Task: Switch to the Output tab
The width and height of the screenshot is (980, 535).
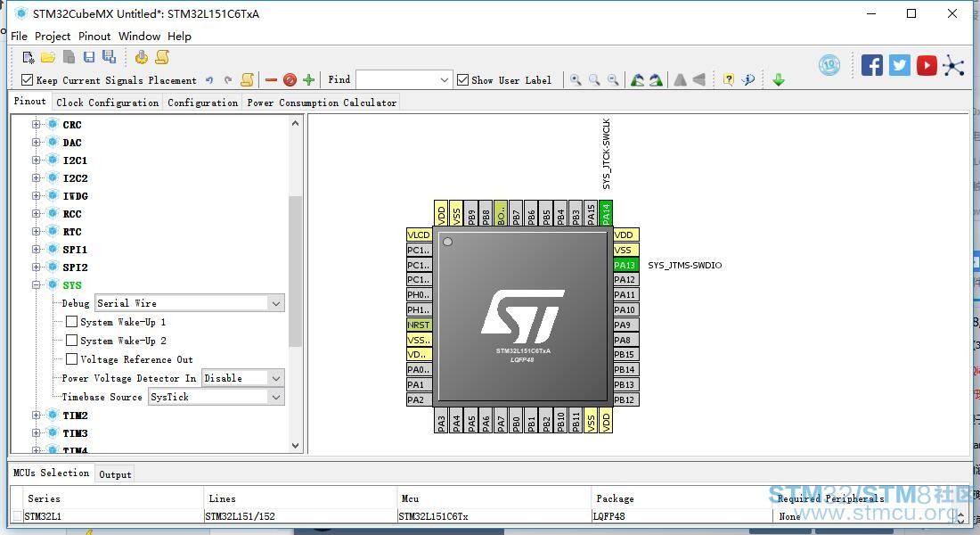Action: coord(116,474)
